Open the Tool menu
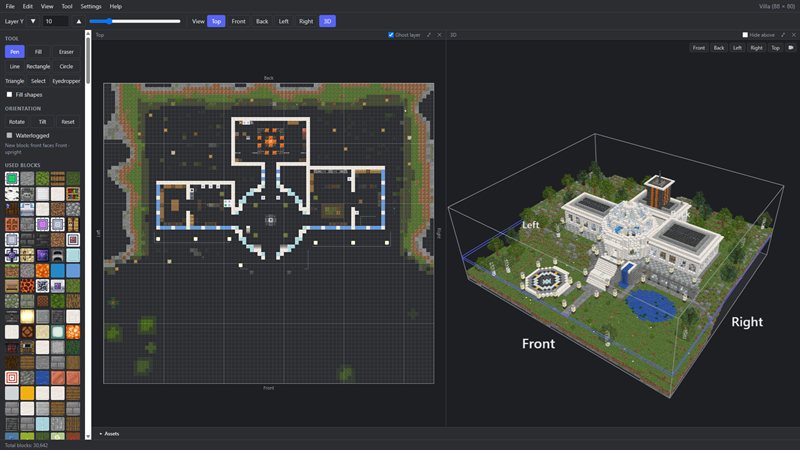This screenshot has height=450, width=800. (x=67, y=6)
